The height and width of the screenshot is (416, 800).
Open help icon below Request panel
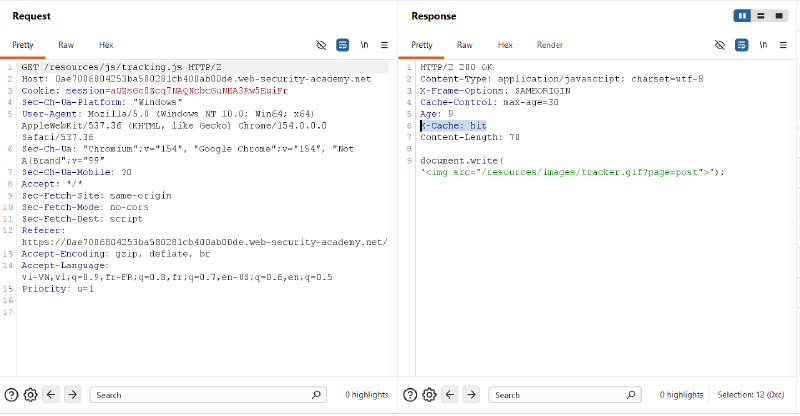tap(11, 395)
